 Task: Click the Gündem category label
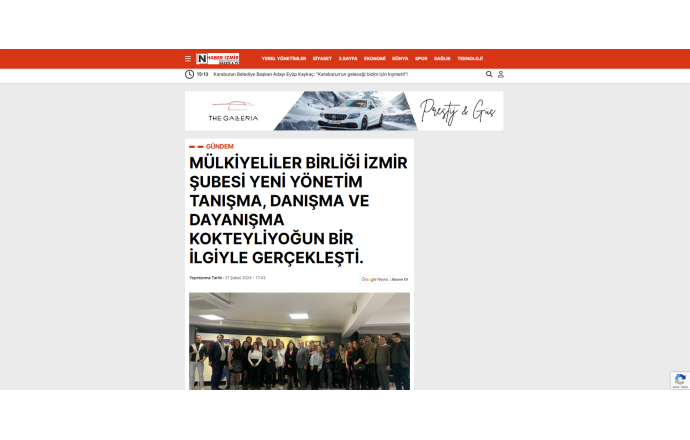[219, 146]
